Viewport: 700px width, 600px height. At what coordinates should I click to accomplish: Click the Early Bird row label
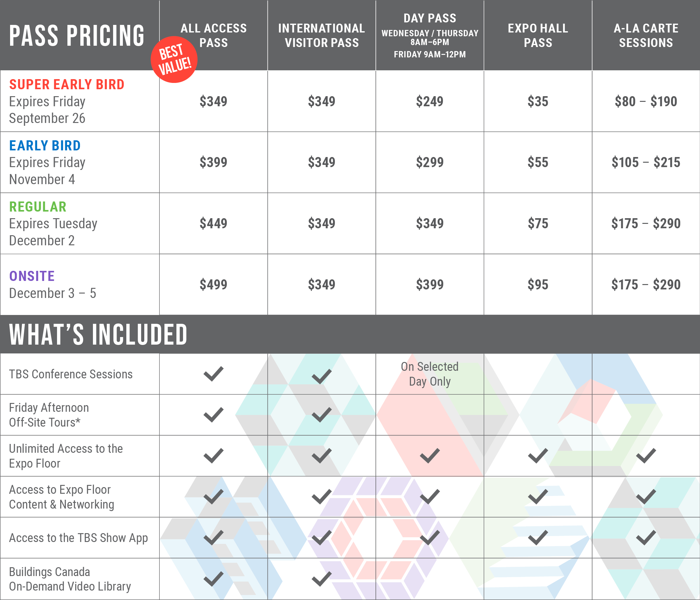[45, 146]
